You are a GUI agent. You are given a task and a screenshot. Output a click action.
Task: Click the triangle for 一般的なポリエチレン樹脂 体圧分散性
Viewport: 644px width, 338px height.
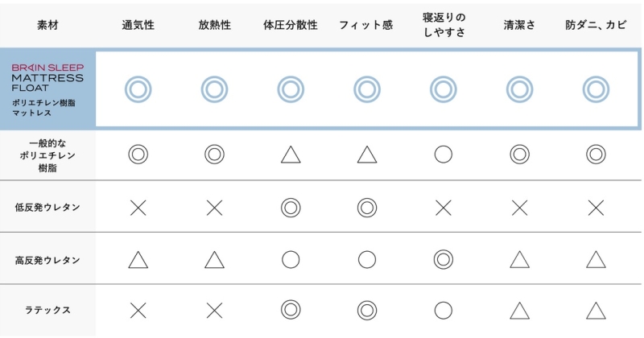click(291, 155)
